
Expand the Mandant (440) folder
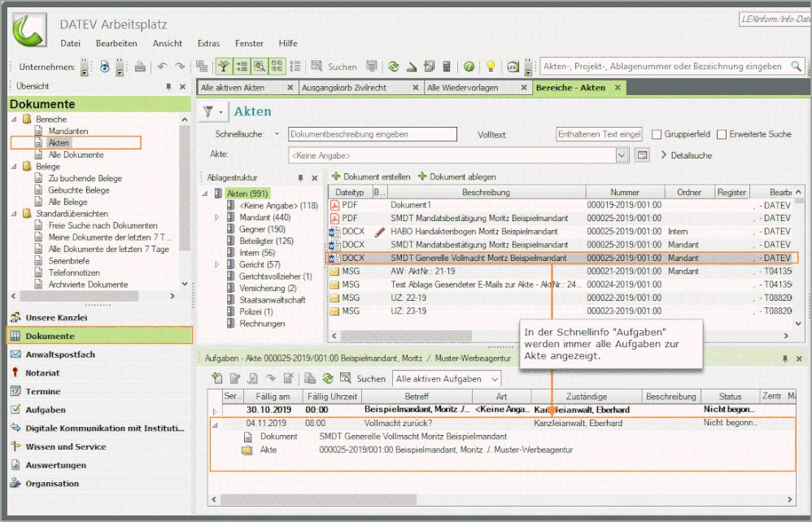click(x=217, y=217)
